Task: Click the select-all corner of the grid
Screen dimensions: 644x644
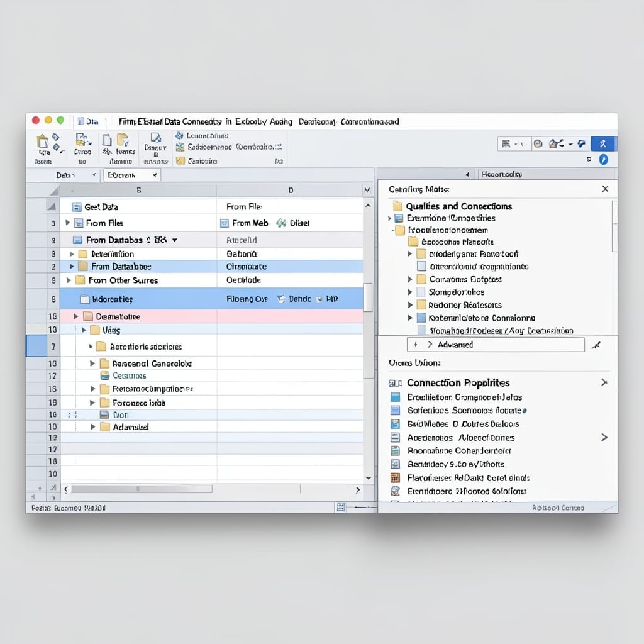Action: tap(54, 191)
